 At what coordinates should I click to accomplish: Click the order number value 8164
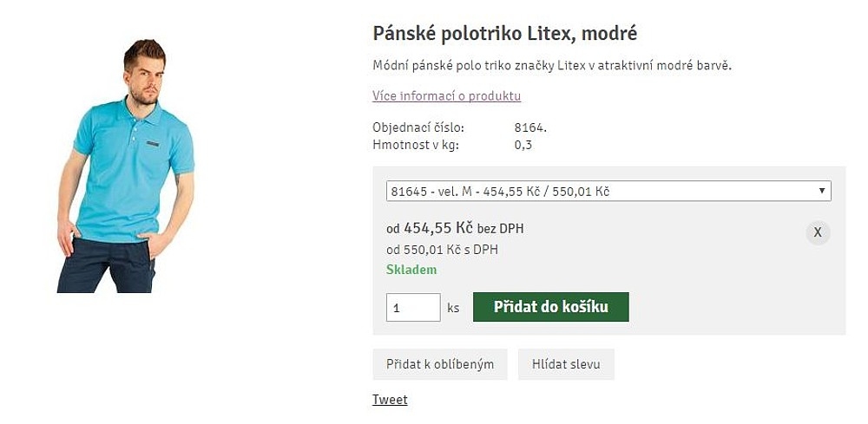(x=530, y=127)
